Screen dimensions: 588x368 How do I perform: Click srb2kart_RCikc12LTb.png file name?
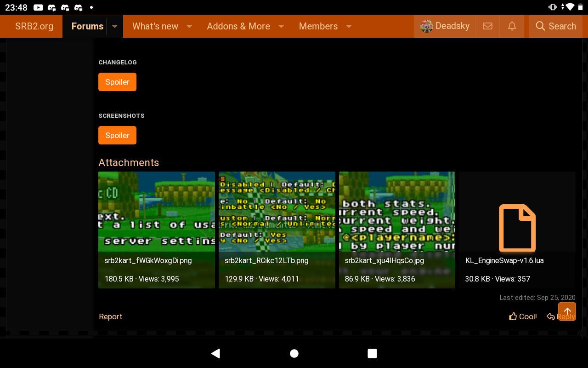coord(266,260)
